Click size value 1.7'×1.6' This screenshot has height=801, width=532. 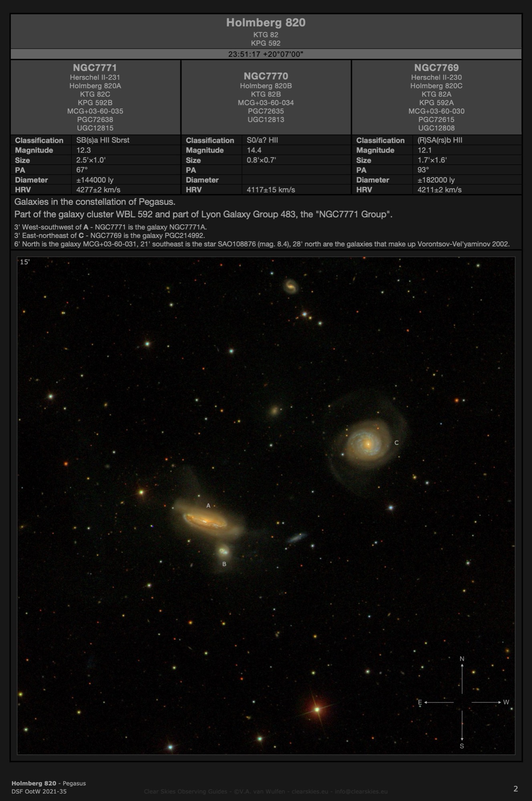pyautogui.click(x=432, y=160)
